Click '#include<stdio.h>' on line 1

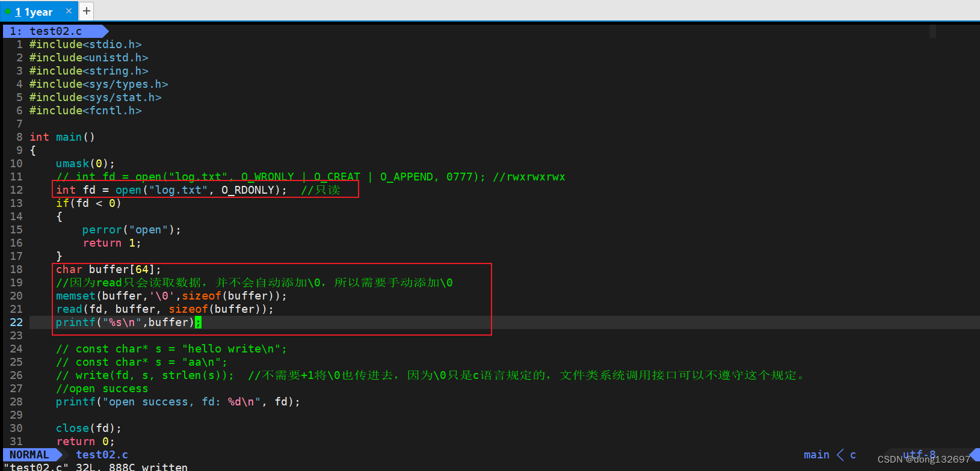[x=85, y=45]
